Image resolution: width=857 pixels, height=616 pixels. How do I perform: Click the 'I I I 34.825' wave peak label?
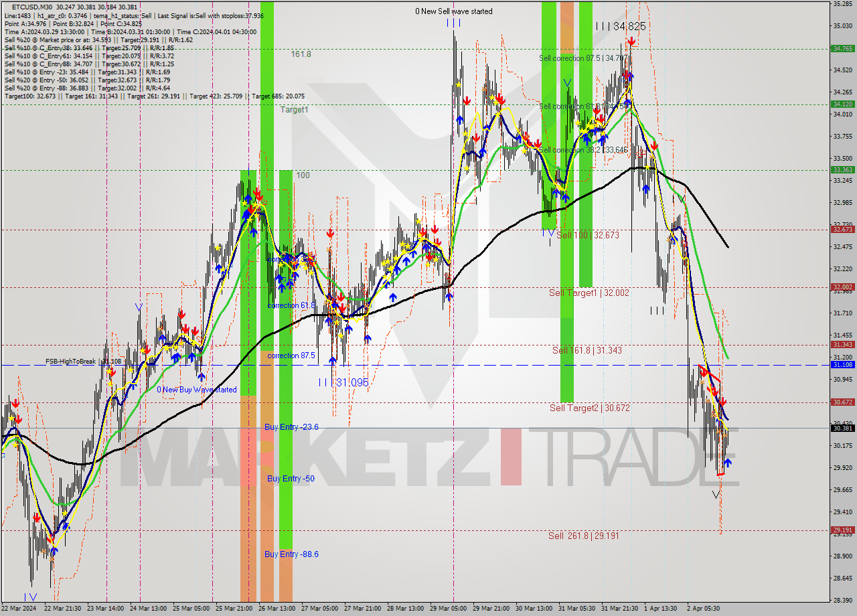620,26
